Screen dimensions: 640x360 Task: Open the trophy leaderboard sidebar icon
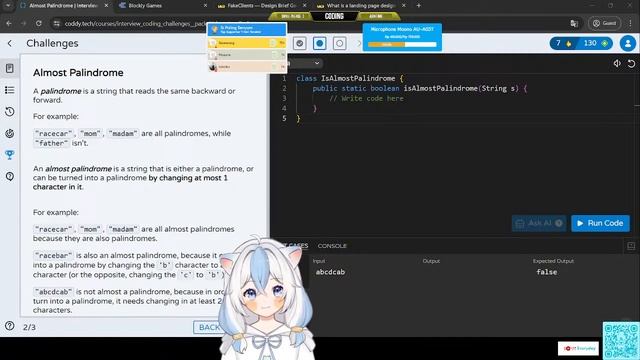[10, 155]
